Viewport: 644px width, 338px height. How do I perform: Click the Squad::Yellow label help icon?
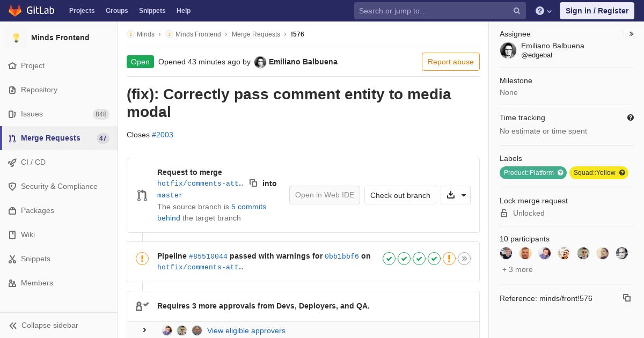point(622,173)
